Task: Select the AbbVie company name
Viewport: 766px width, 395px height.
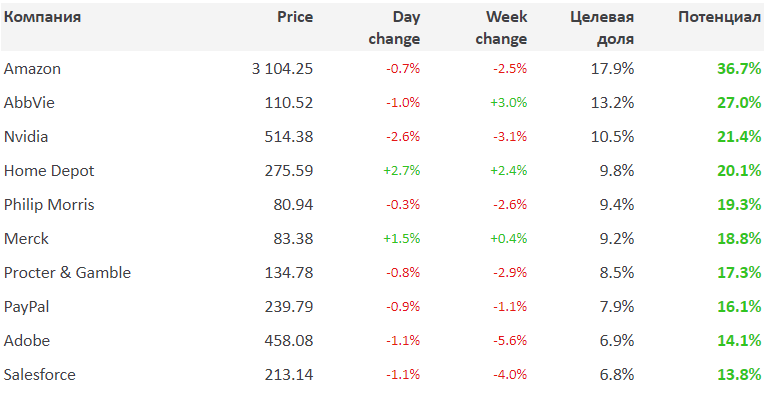Action: coord(29,103)
